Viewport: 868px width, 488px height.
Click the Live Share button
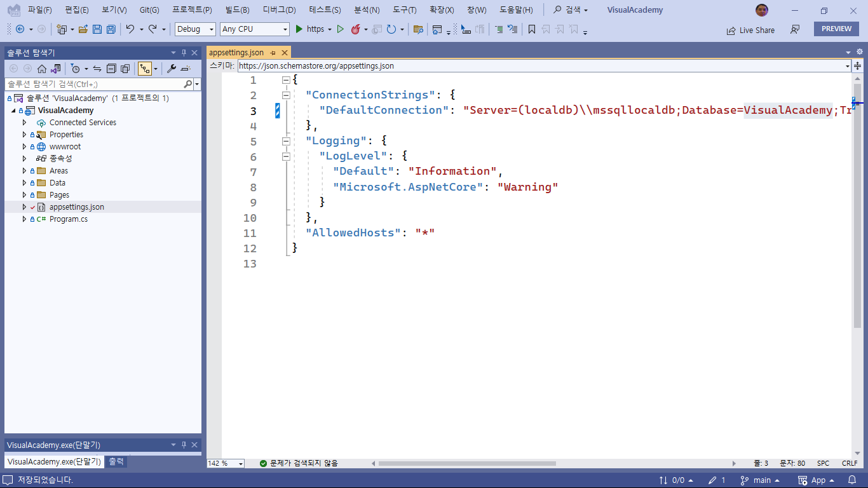(750, 30)
